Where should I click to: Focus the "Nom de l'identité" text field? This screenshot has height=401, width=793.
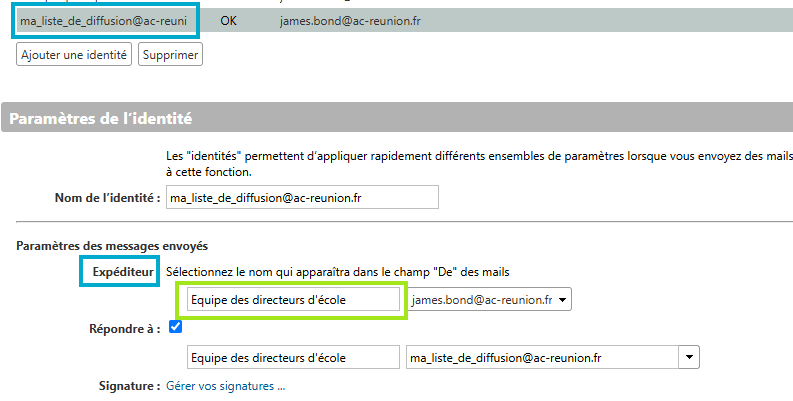302,198
